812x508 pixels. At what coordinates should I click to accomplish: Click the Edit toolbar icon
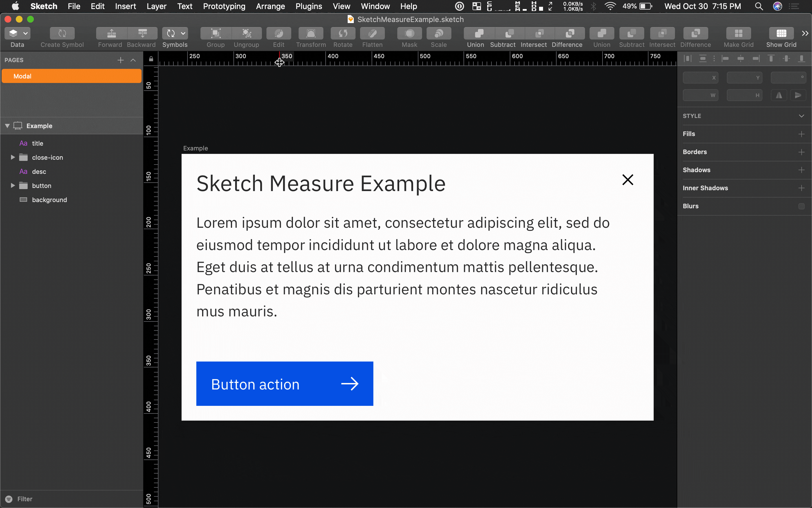279,33
